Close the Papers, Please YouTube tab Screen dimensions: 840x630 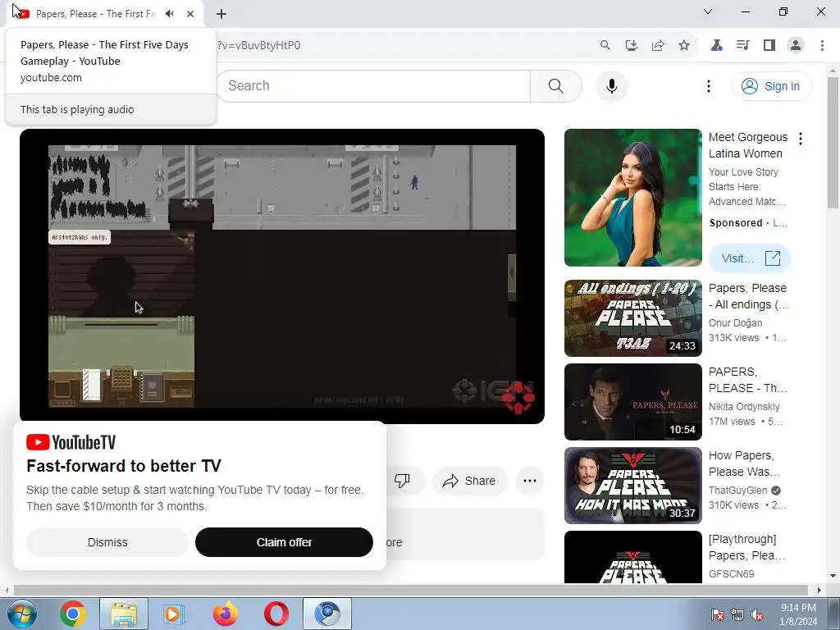coord(190,14)
